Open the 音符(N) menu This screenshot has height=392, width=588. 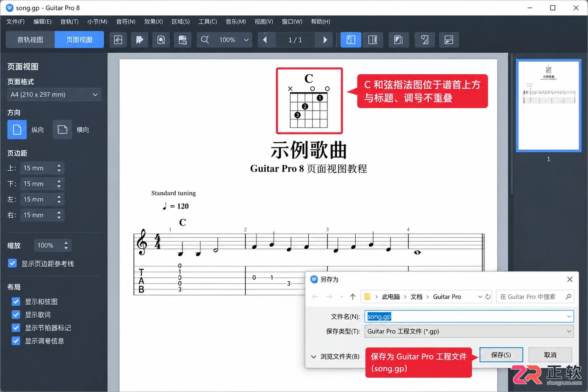point(126,22)
